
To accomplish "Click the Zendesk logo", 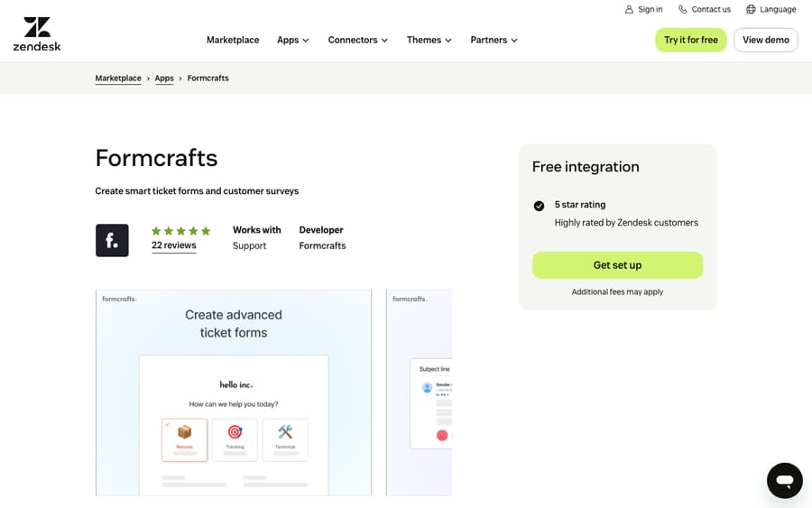I will pyautogui.click(x=37, y=34).
